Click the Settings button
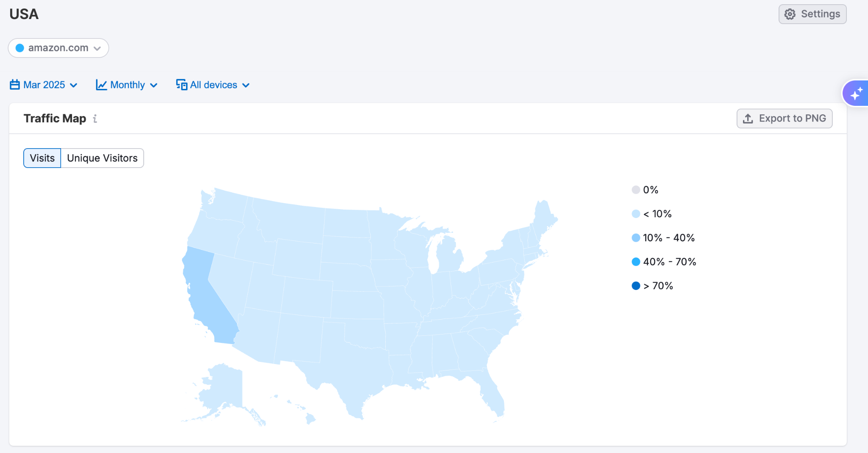Image resolution: width=868 pixels, height=453 pixels. (x=812, y=14)
